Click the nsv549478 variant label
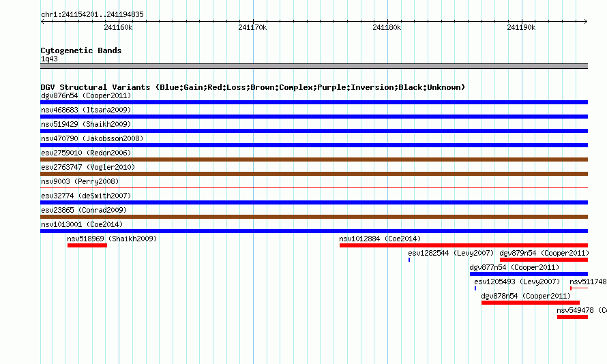Screen dimensions: 607x364 582,310
